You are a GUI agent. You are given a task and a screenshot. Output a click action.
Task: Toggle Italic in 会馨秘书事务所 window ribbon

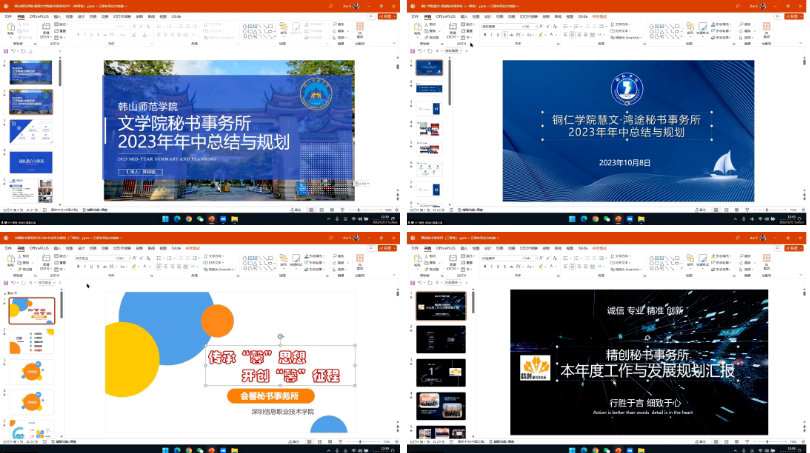[x=85, y=267]
